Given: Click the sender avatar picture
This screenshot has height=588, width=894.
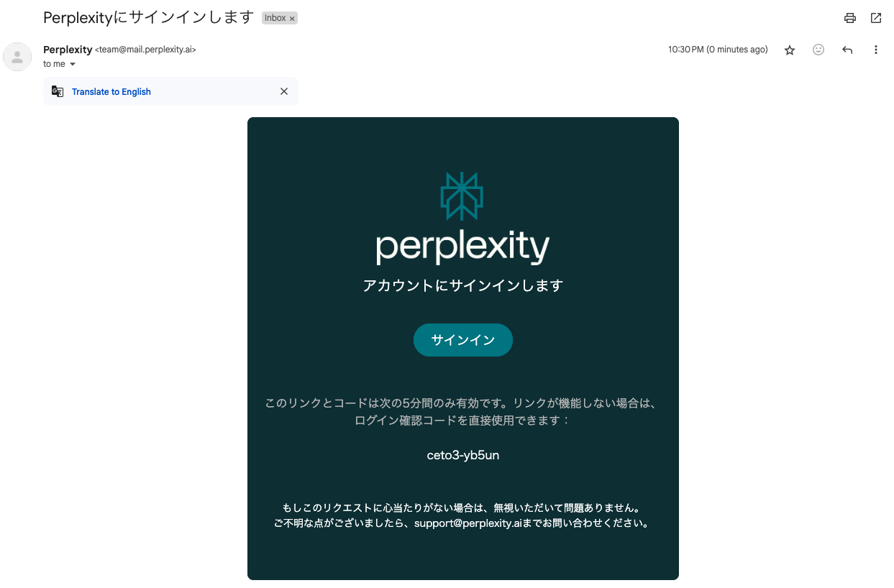Looking at the screenshot, I should 17,57.
